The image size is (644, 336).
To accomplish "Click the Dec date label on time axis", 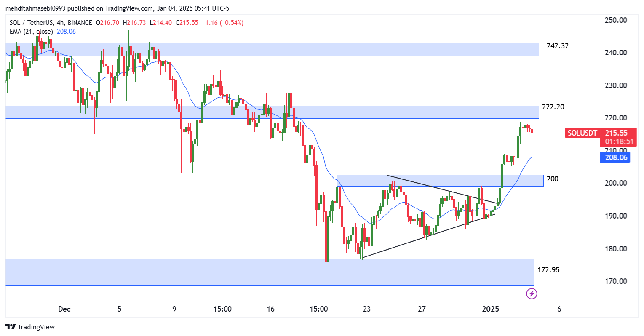I will pyautogui.click(x=64, y=309).
